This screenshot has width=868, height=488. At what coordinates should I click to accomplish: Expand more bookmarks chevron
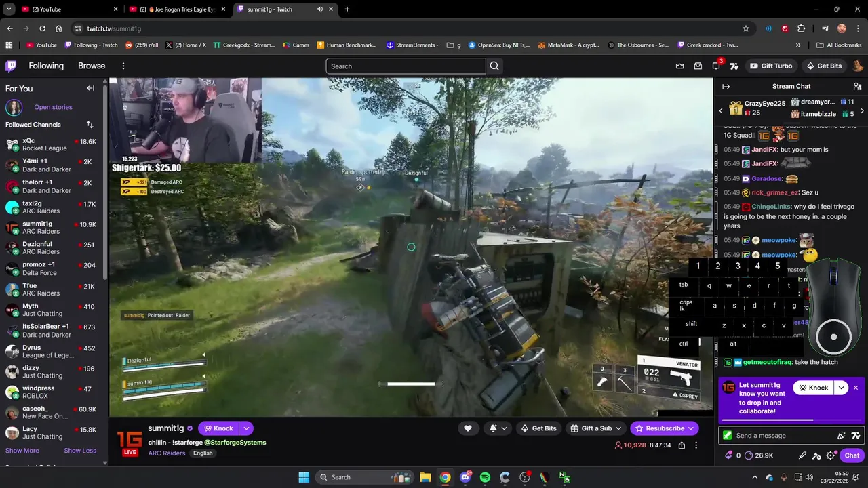[798, 45]
